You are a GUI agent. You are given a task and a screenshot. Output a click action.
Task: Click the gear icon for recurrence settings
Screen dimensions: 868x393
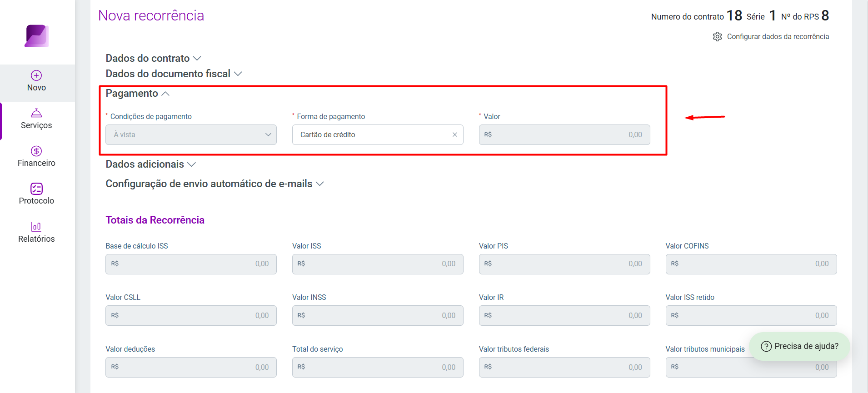[x=717, y=37]
